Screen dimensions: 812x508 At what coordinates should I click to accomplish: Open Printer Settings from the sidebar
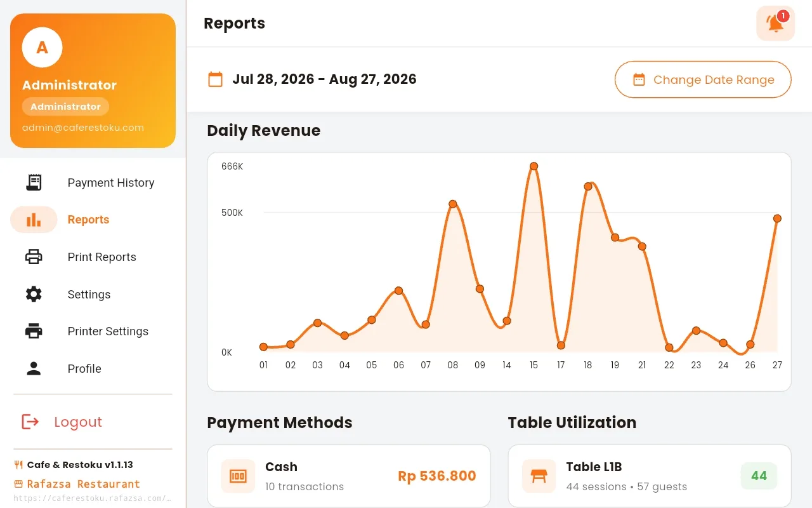[x=93, y=331]
